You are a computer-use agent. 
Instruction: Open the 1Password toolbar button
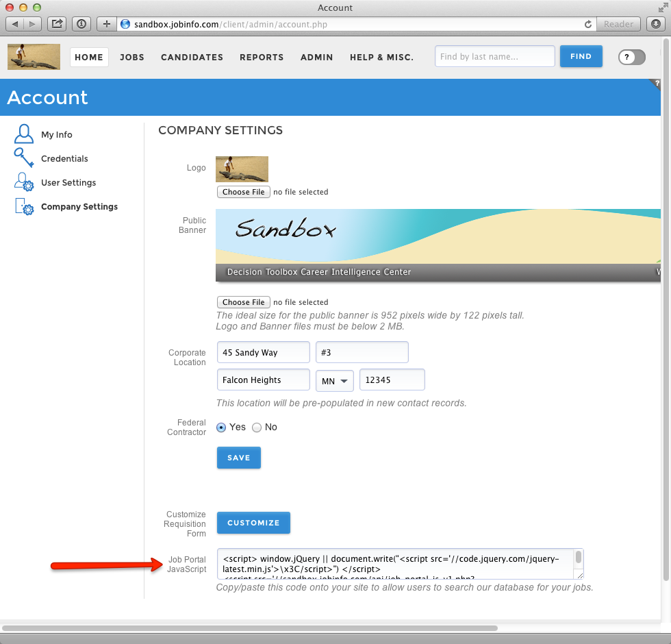coord(81,24)
